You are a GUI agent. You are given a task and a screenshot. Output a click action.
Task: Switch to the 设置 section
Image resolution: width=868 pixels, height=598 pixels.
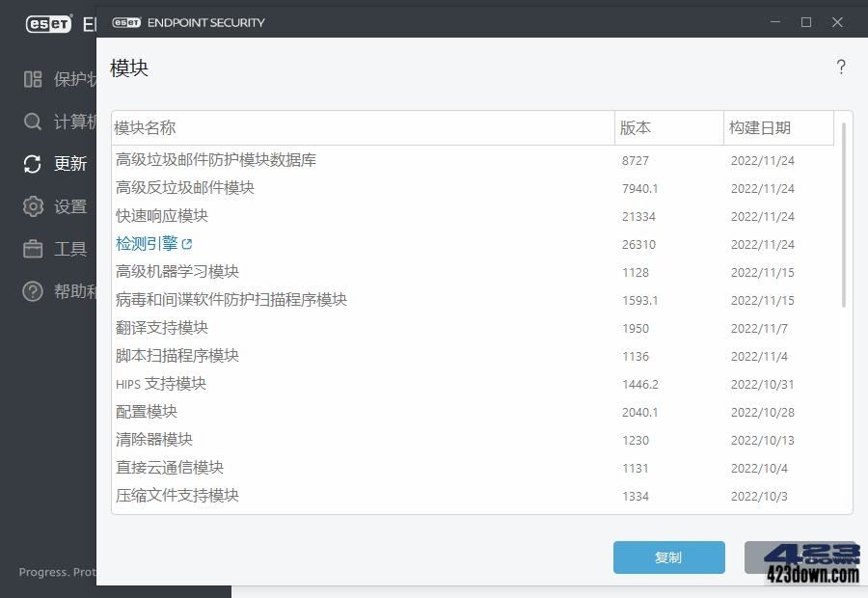pos(60,206)
